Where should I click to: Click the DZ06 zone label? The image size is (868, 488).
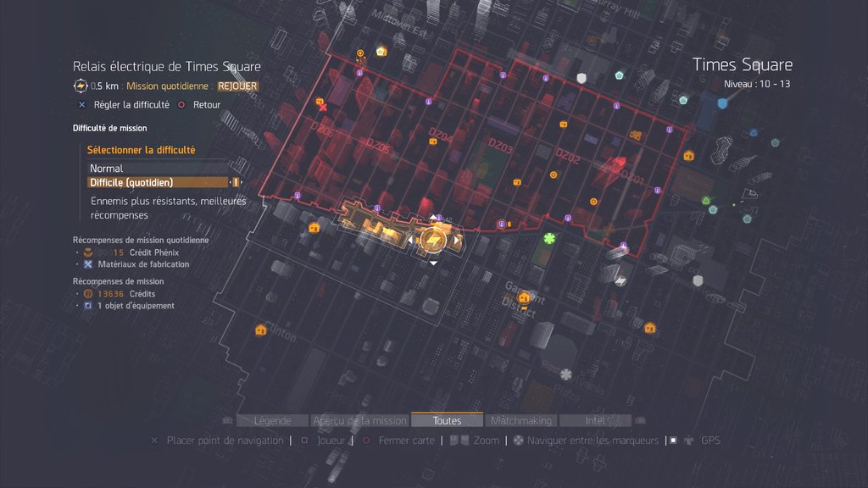[322, 130]
